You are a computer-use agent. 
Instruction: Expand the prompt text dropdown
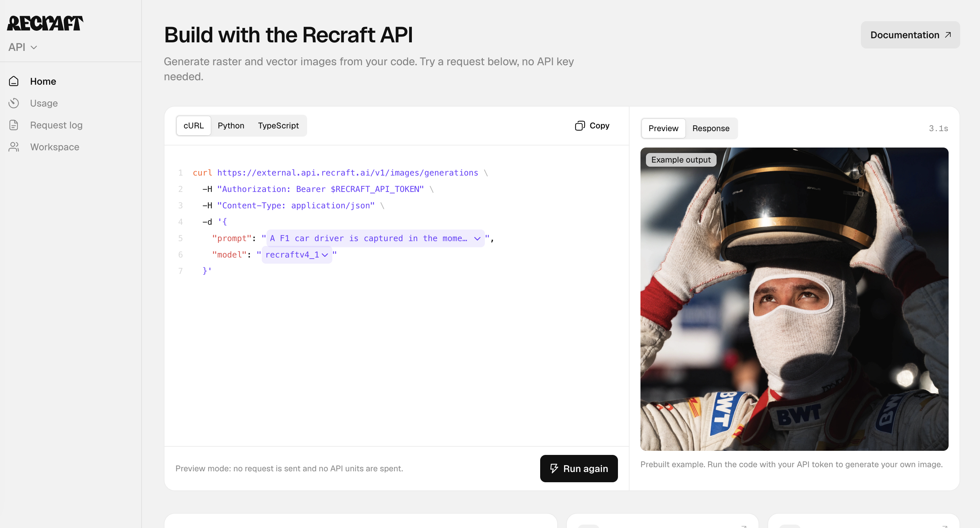375,238
